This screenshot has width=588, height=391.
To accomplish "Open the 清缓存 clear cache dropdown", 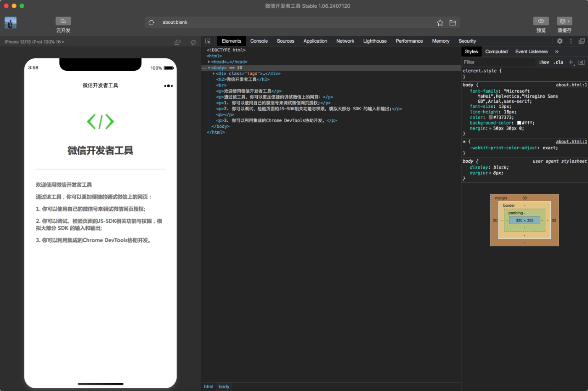I will 565,21.
